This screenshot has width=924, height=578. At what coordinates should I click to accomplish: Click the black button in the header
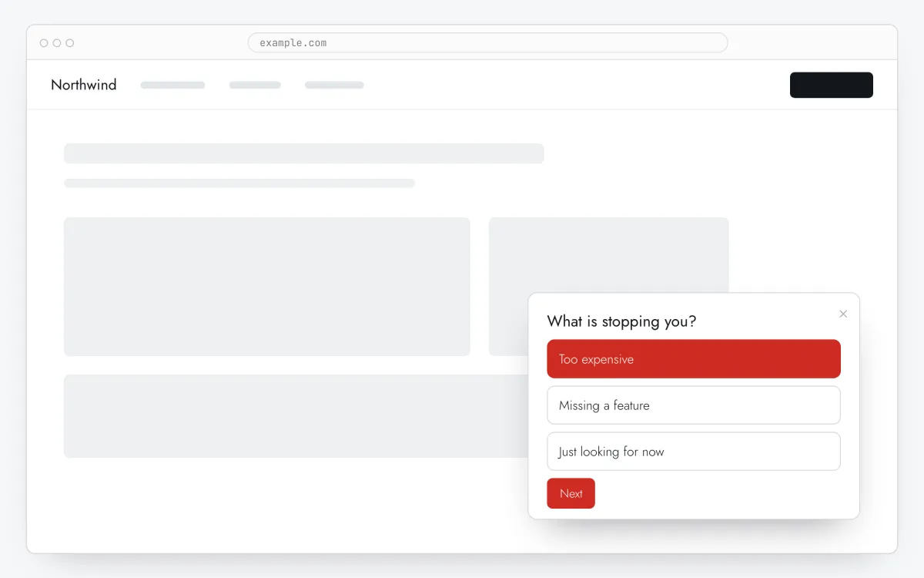point(832,85)
